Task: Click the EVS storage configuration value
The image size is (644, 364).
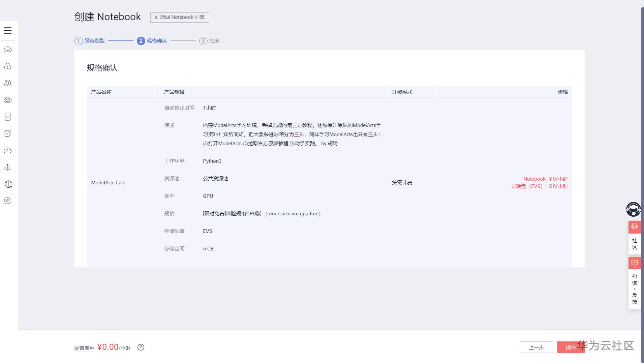Action: click(208, 231)
